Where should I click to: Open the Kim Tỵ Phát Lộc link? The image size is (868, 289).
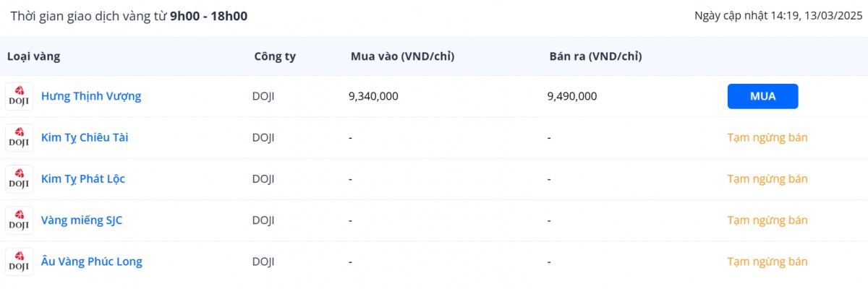click(83, 178)
